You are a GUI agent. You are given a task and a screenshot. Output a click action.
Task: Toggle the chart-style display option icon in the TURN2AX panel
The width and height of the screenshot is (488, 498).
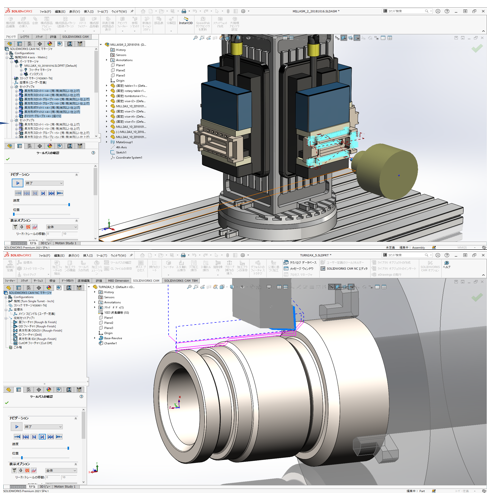[34, 470]
